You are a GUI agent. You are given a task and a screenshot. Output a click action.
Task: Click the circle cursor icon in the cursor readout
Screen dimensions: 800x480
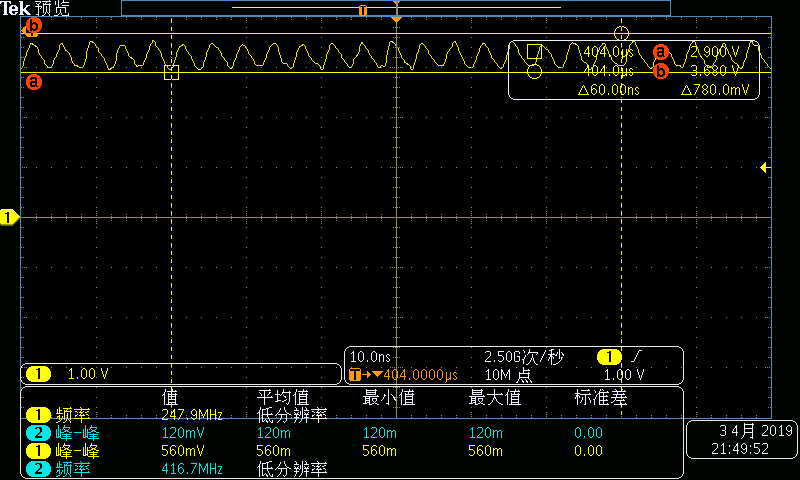click(x=534, y=71)
